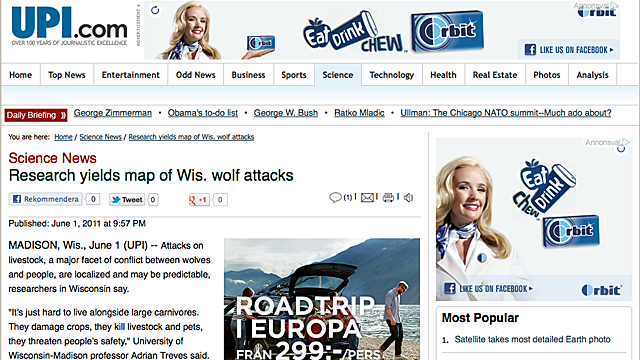Open the Science navigation tab
640x360 pixels.
coord(338,75)
